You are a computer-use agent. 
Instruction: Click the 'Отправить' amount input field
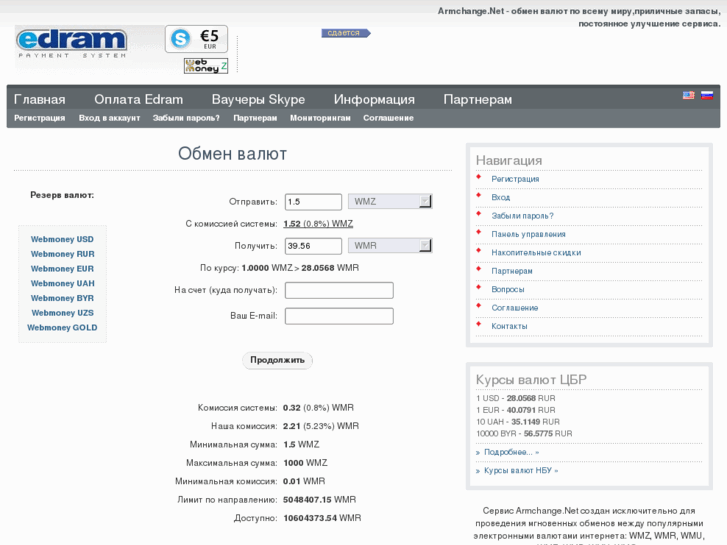point(313,202)
